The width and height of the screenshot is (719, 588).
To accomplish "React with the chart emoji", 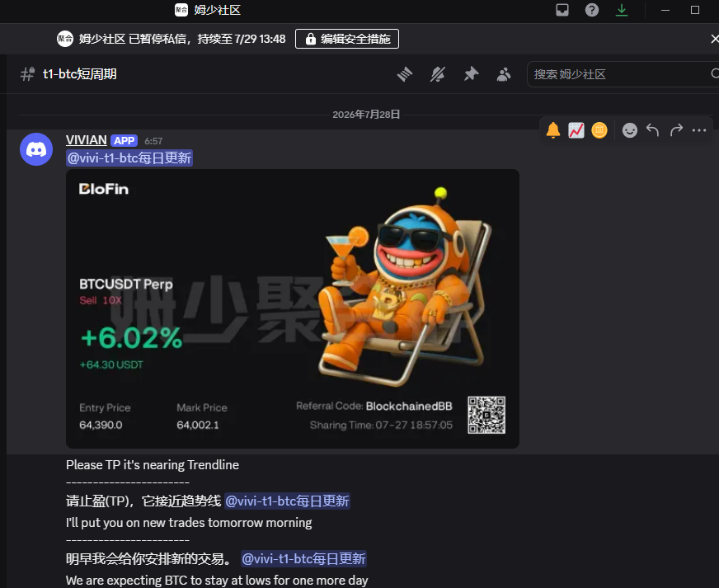I will tap(576, 131).
